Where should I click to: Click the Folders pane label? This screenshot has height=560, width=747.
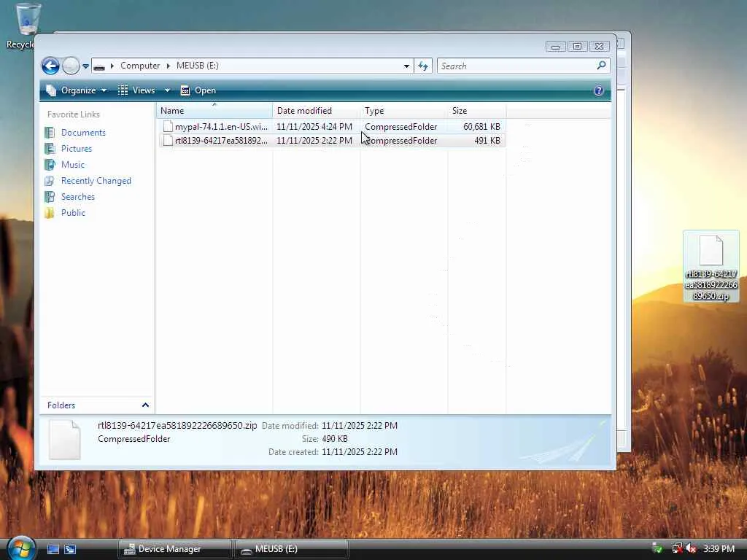point(61,405)
